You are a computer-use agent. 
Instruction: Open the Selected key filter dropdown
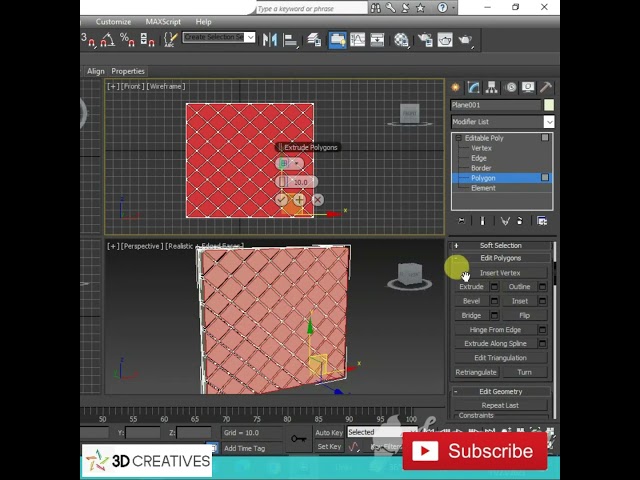coord(380,432)
